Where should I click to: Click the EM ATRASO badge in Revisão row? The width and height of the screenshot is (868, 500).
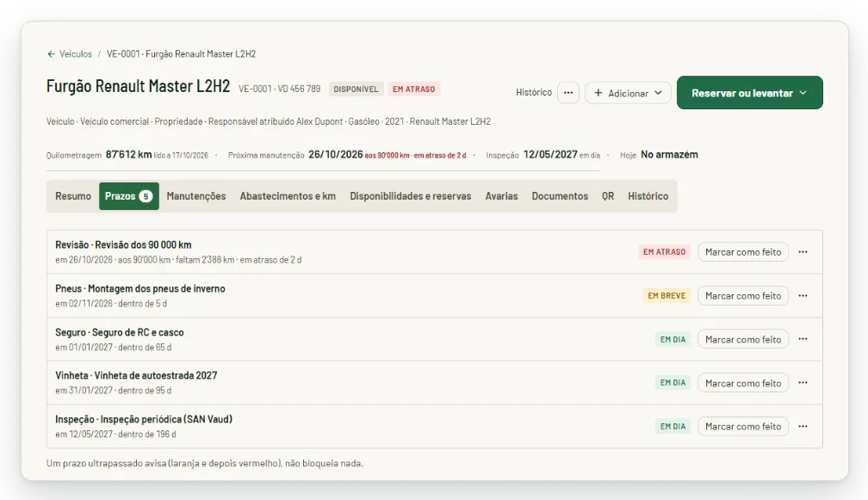tap(664, 251)
